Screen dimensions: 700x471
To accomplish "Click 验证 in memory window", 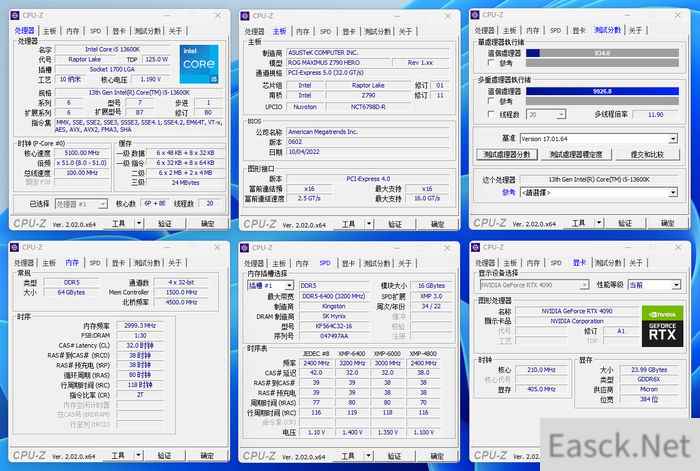I will [x=164, y=455].
